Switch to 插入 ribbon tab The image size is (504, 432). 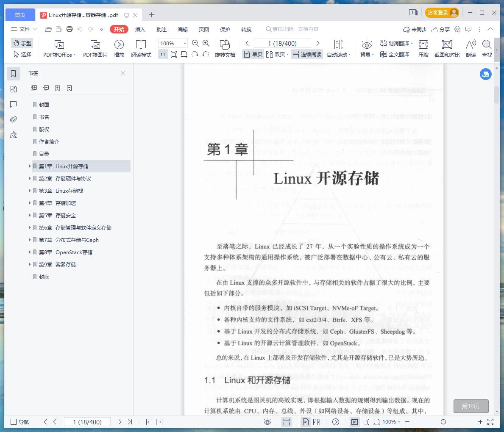tap(140, 29)
